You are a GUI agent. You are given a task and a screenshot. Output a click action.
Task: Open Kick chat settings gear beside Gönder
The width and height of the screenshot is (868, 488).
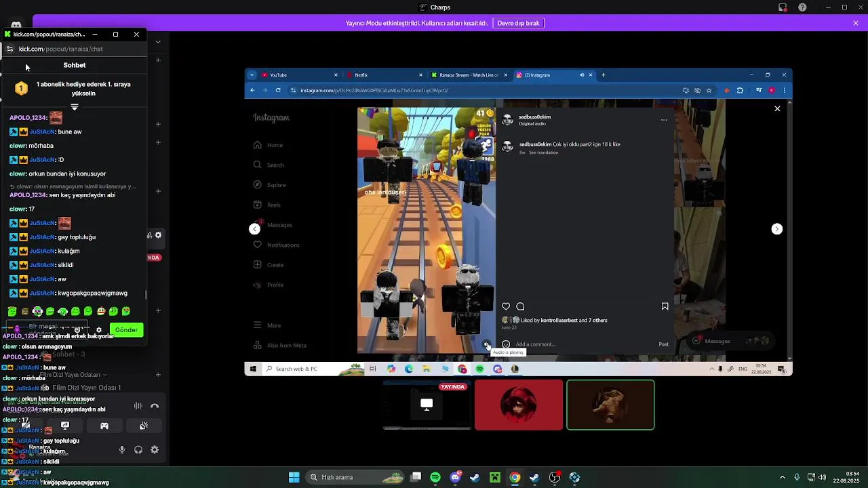pyautogui.click(x=99, y=330)
